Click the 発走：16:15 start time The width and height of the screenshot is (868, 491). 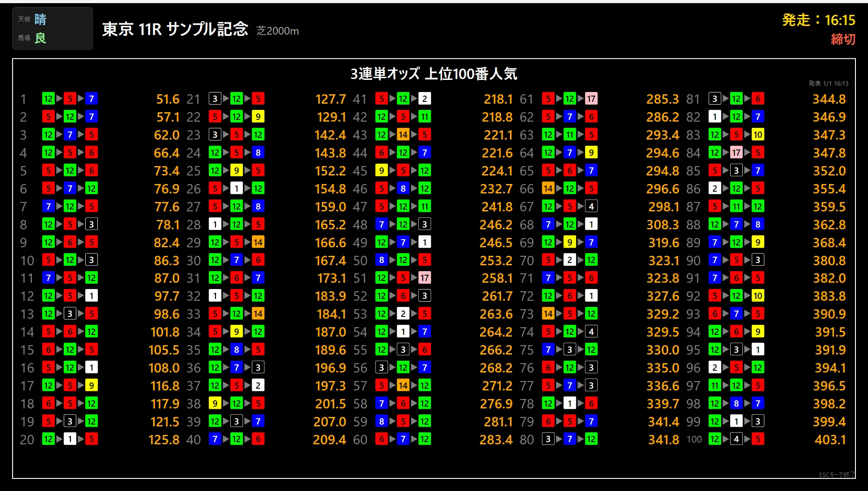pyautogui.click(x=819, y=20)
